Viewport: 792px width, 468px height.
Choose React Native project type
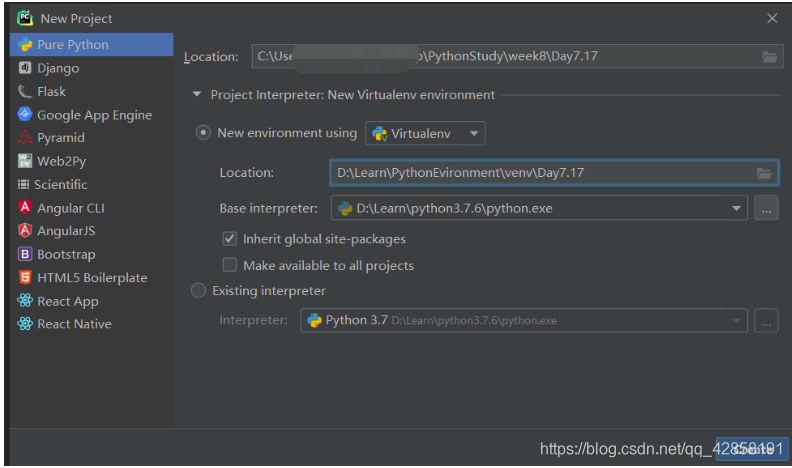(91, 324)
